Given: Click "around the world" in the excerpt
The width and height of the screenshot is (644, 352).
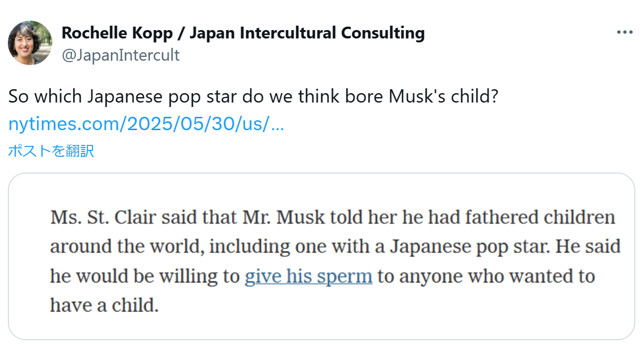Looking at the screenshot, I should [x=126, y=246].
